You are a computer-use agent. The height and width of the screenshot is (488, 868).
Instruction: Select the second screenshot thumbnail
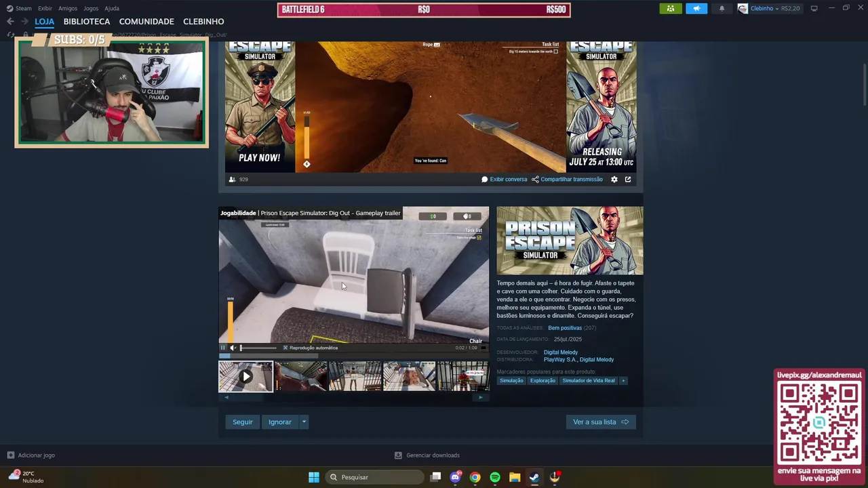click(300, 376)
